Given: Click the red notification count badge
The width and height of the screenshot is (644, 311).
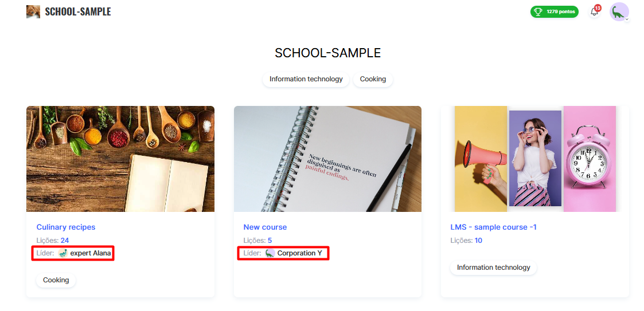Looking at the screenshot, I should [598, 8].
